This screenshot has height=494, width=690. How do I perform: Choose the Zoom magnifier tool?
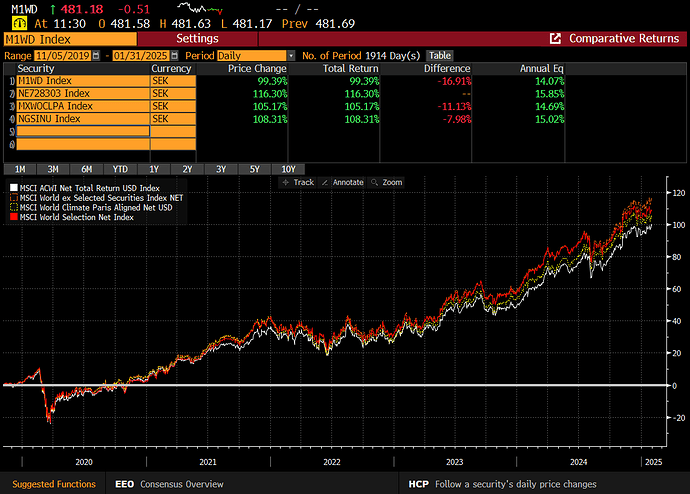pos(386,182)
